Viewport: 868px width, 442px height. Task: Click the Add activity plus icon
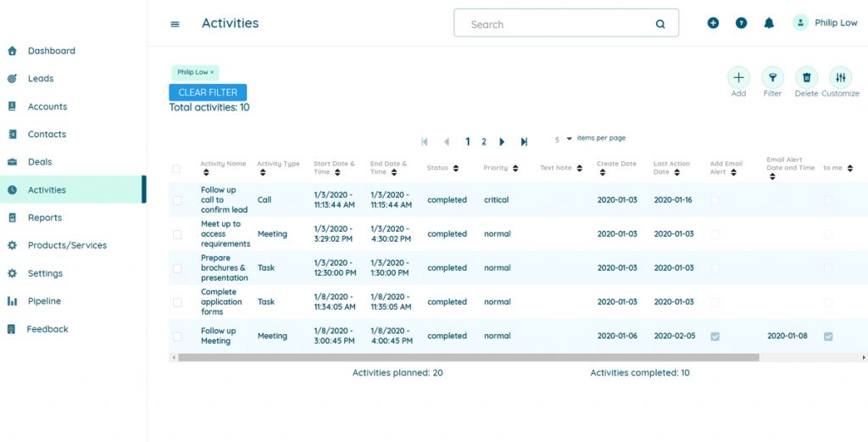click(738, 78)
